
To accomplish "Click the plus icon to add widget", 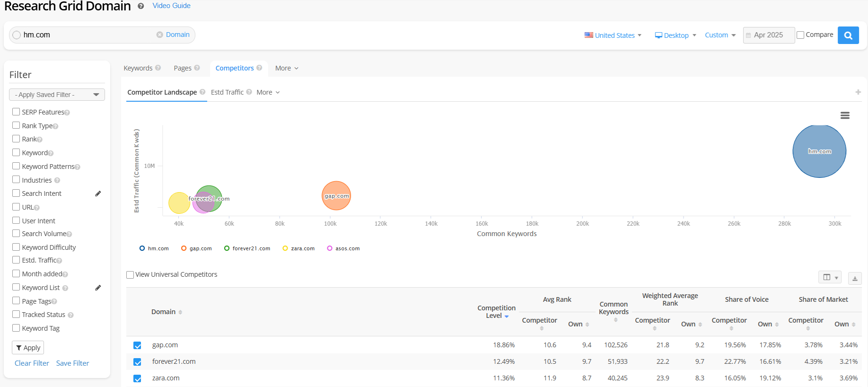I will (x=858, y=92).
